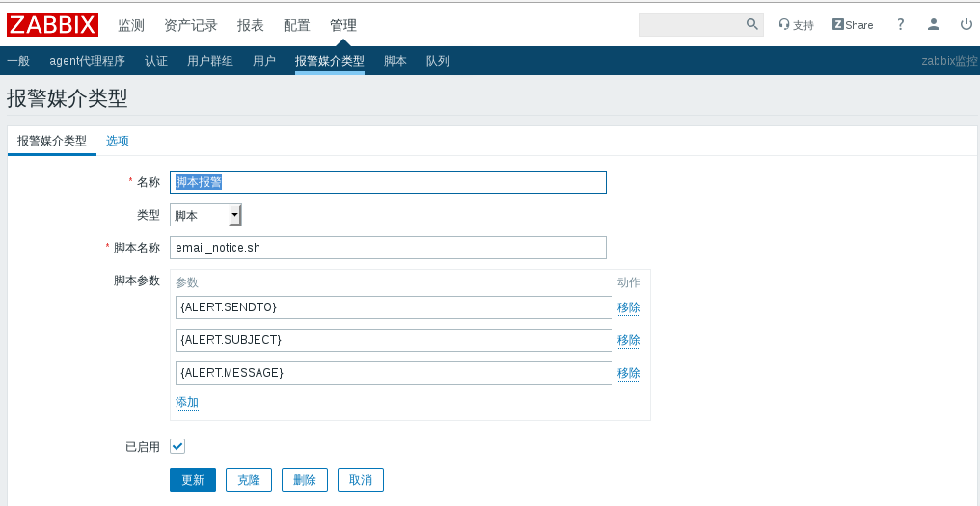Screen dimensions: 980x506
Task: Go to the 用户 submenu
Action: [263, 61]
